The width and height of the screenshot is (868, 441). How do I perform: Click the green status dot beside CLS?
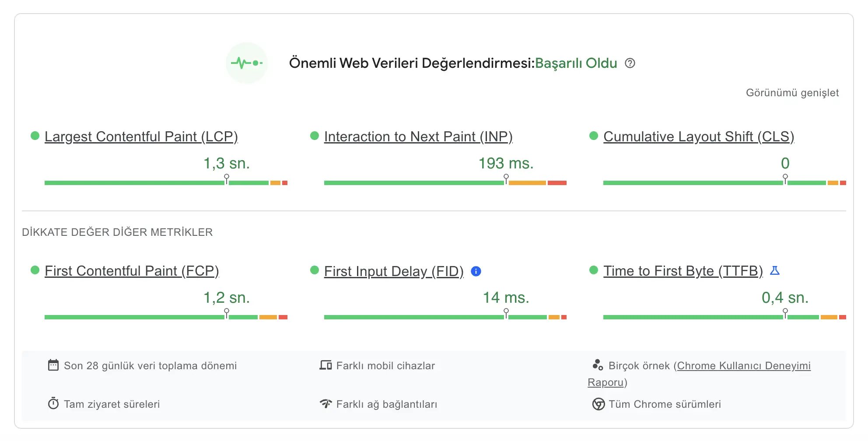pyautogui.click(x=594, y=136)
